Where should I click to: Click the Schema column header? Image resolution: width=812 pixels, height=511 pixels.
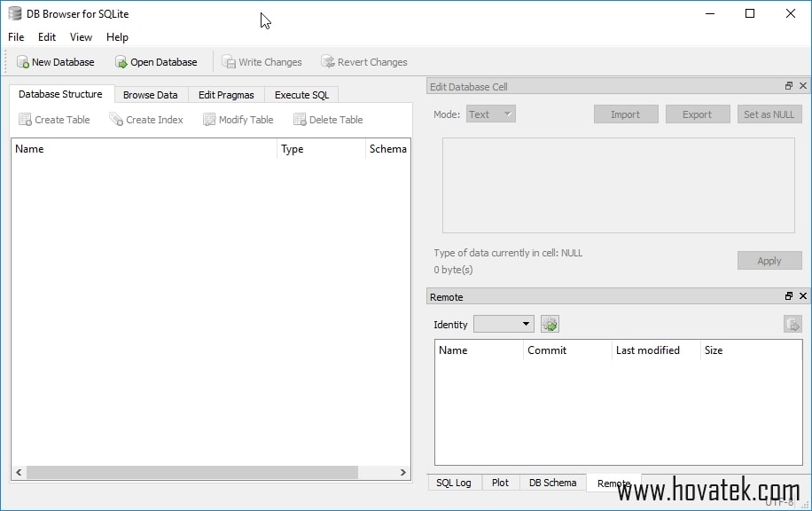(388, 149)
